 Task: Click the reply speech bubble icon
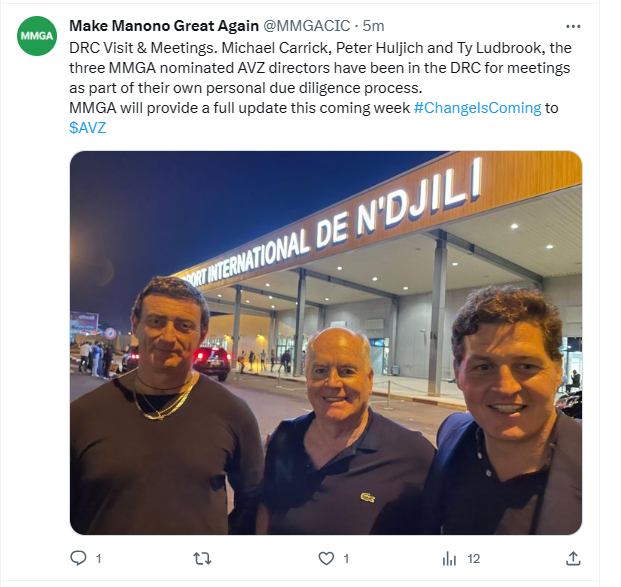(x=78, y=558)
